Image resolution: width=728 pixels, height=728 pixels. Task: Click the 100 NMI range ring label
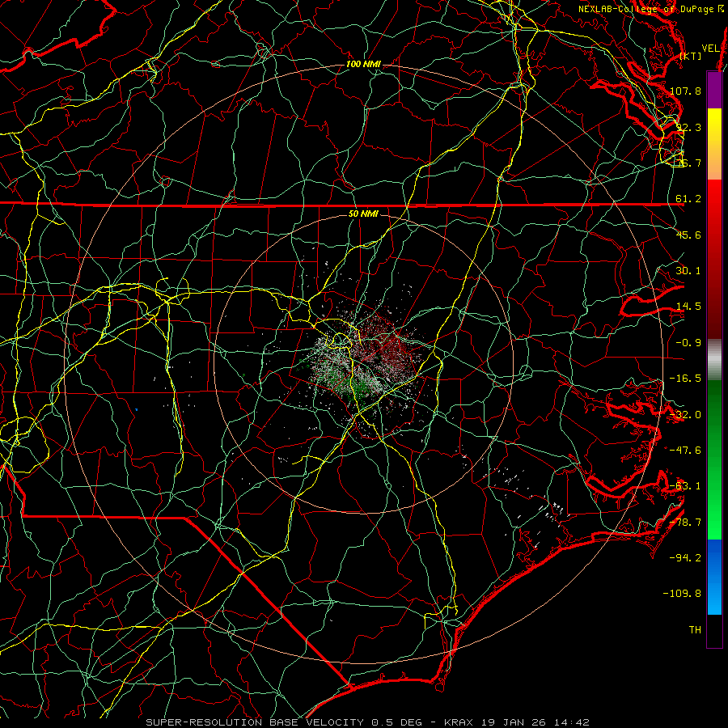click(x=363, y=64)
